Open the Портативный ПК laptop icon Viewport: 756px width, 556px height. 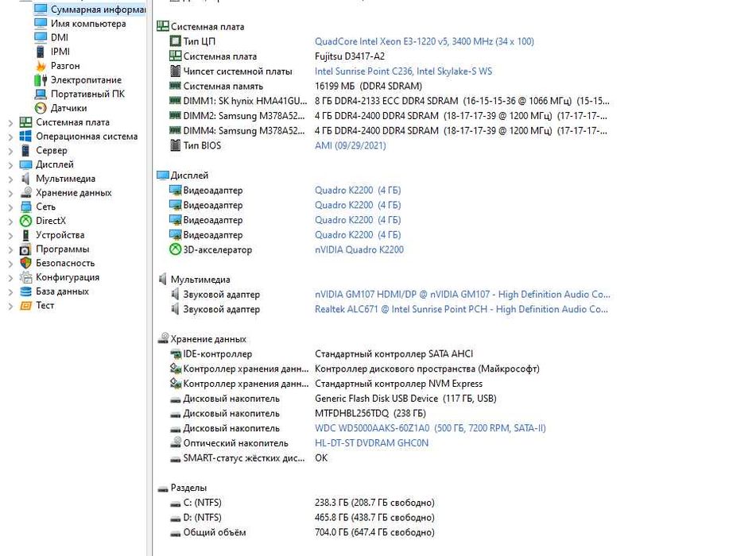[x=41, y=94]
